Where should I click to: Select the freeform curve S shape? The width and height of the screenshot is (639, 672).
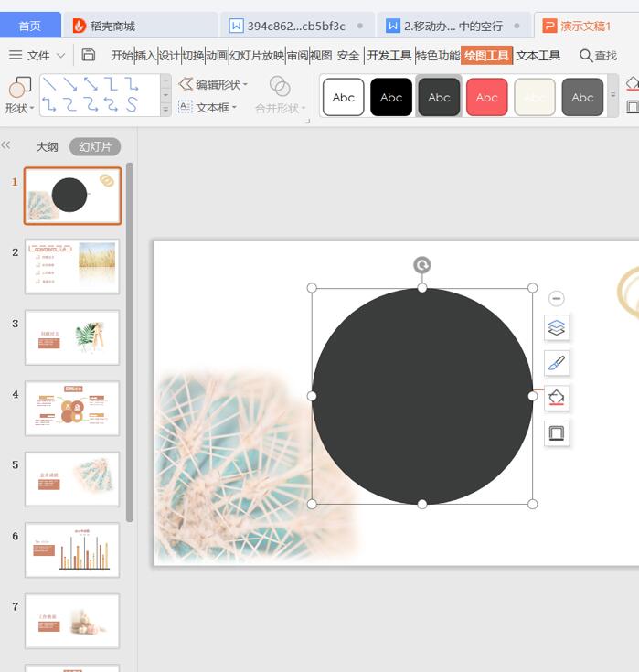(132, 104)
